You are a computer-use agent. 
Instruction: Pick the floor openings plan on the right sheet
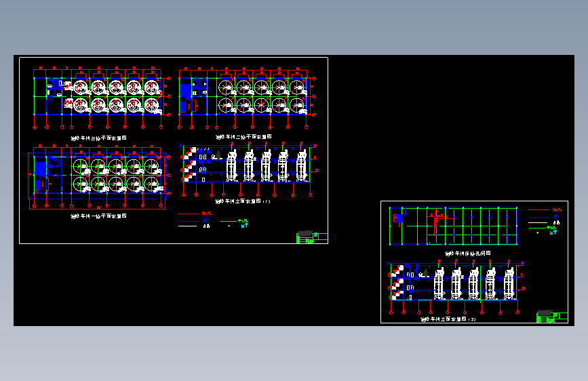click(453, 226)
